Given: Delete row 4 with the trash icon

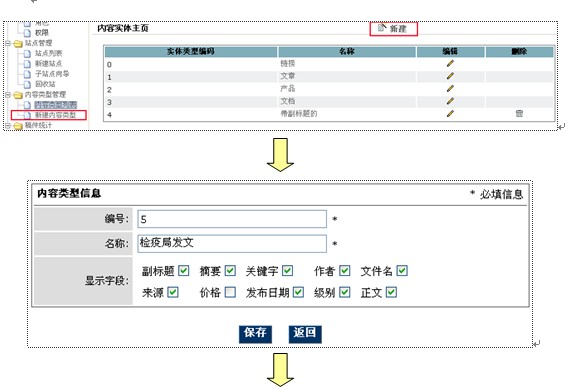Looking at the screenshot, I should [519, 113].
